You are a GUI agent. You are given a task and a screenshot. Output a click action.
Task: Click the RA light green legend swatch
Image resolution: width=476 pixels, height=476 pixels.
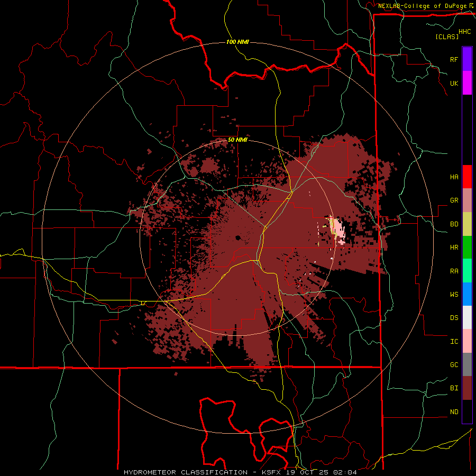(467, 271)
